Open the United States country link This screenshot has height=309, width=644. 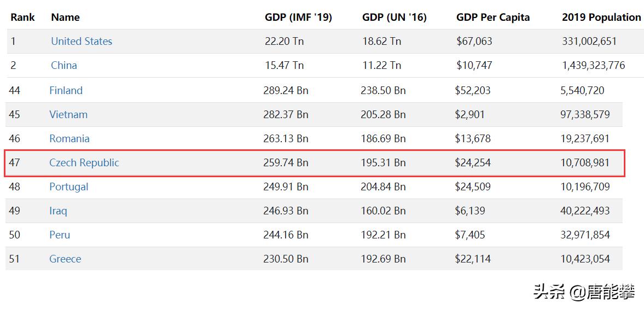(x=82, y=42)
